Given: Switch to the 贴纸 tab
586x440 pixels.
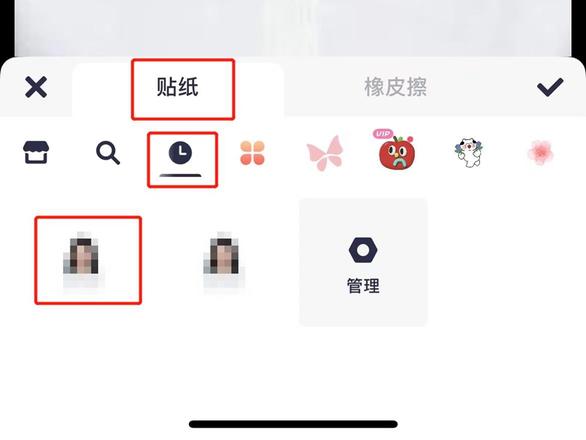Looking at the screenshot, I should click(x=178, y=87).
